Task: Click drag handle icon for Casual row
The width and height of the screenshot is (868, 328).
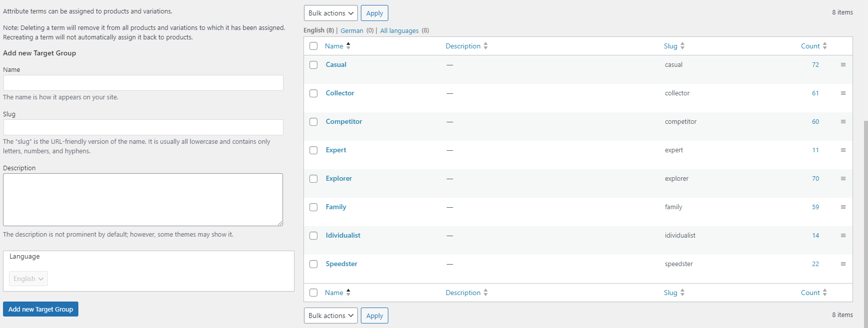Action: tap(843, 65)
